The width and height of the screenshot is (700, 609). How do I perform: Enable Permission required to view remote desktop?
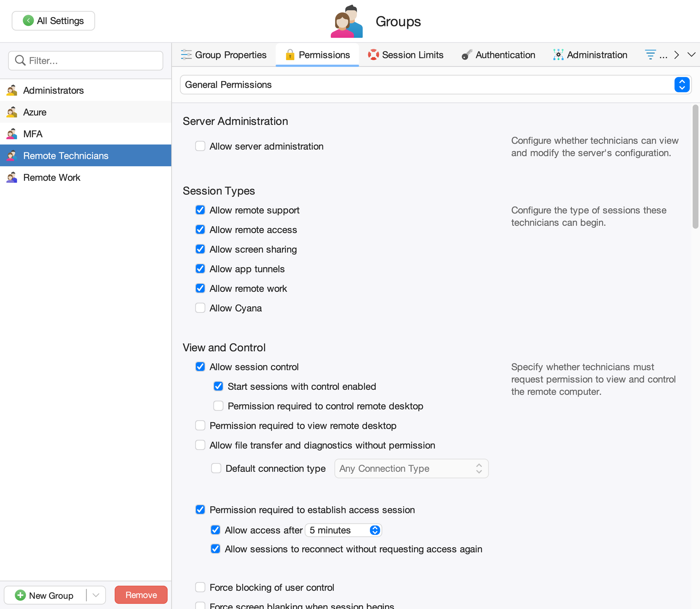click(200, 426)
